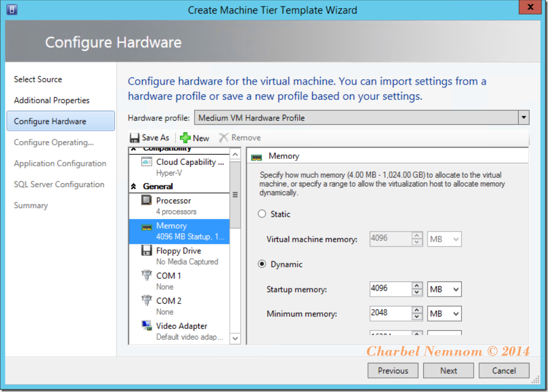Select COM 1 in hardware list
This screenshot has width=548, height=392.
tap(179, 281)
